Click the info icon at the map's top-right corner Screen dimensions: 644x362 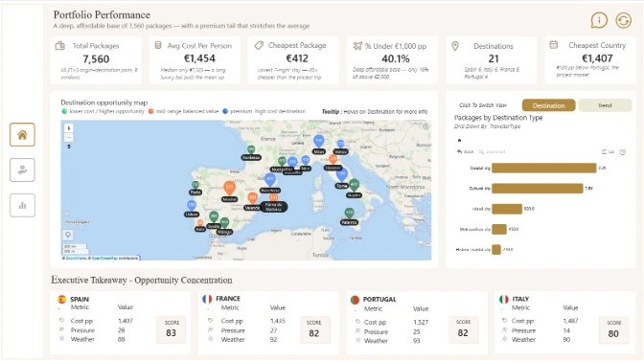point(425,126)
